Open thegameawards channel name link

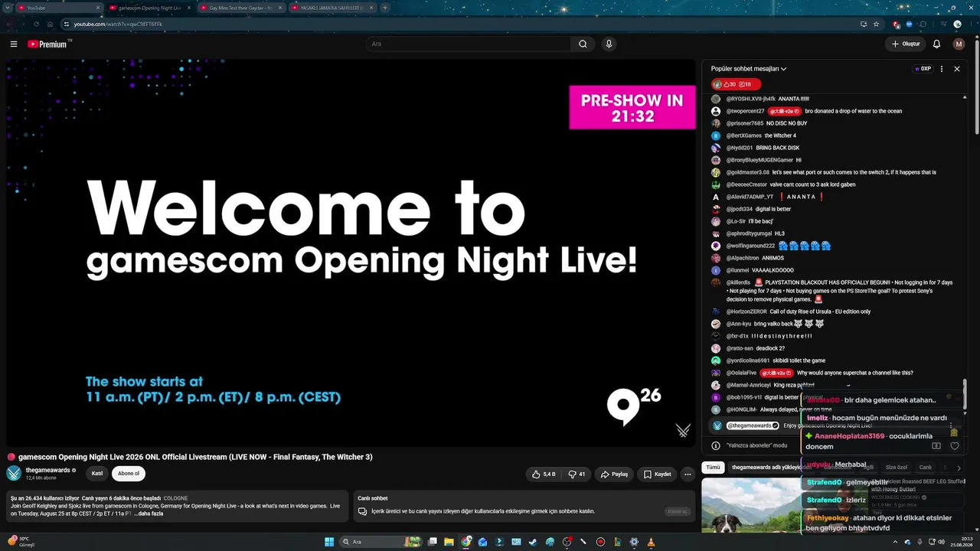pyautogui.click(x=47, y=470)
